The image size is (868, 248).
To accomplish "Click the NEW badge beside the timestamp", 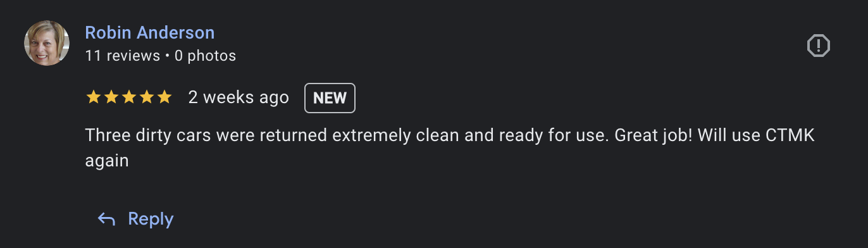I will pos(330,98).
